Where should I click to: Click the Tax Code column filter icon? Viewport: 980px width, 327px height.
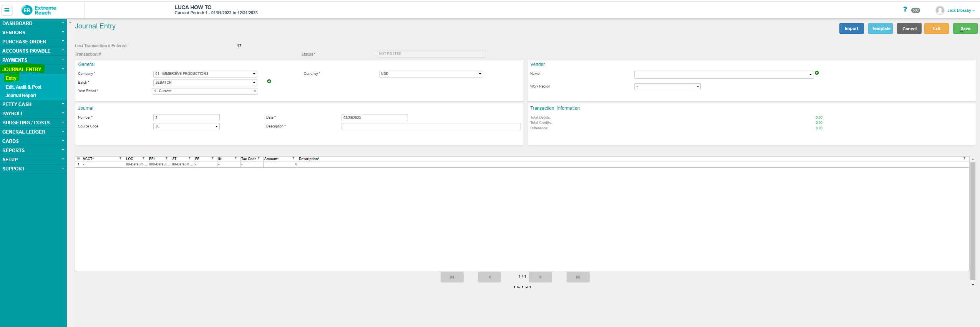click(x=259, y=158)
